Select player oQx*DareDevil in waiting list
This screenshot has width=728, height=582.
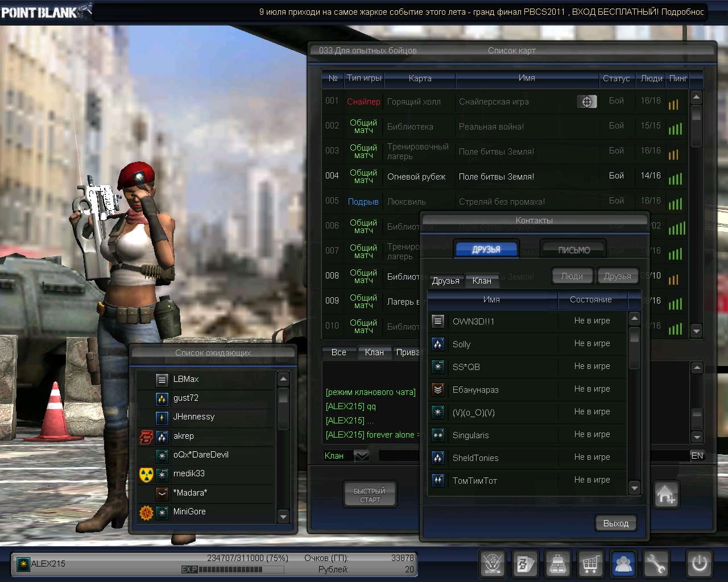click(206, 455)
